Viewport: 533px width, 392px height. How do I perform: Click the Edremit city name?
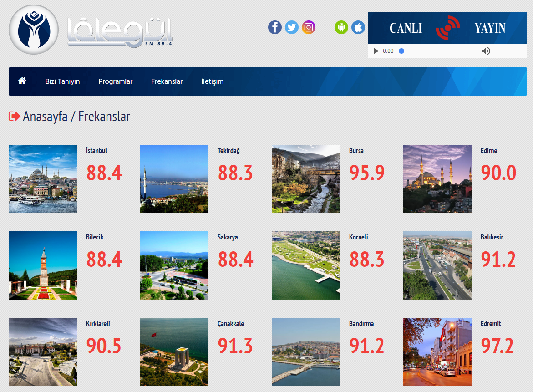click(491, 324)
